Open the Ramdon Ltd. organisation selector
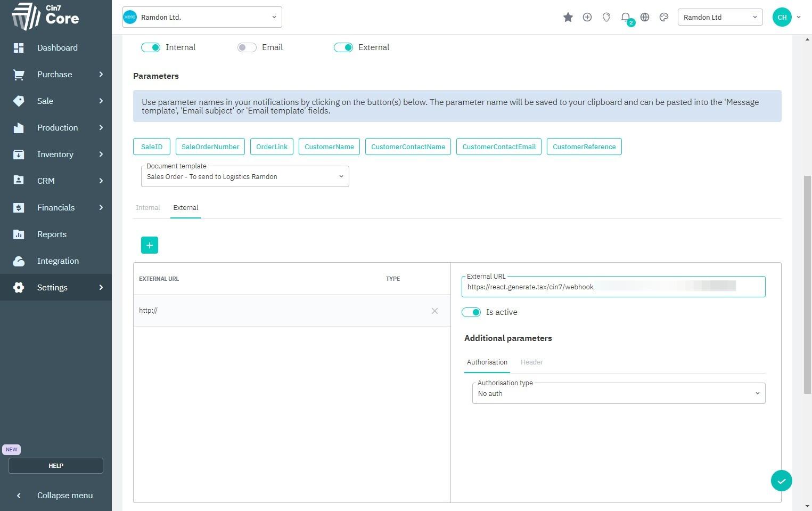 pyautogui.click(x=202, y=17)
